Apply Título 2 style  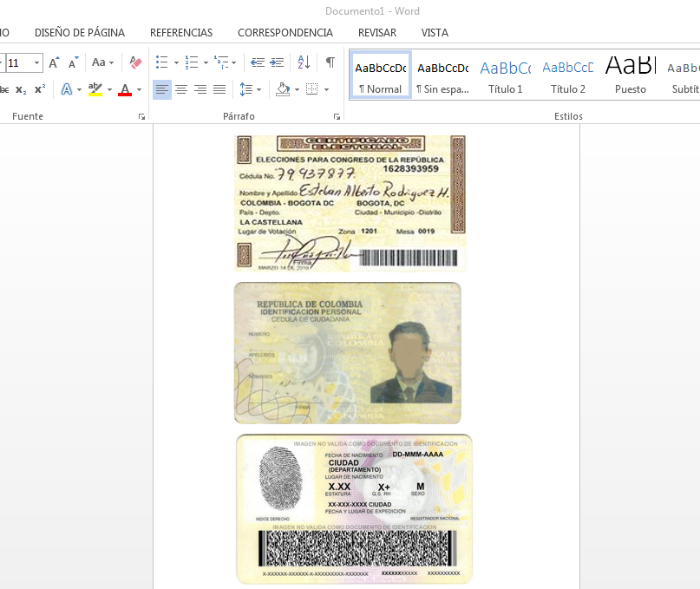coord(568,75)
